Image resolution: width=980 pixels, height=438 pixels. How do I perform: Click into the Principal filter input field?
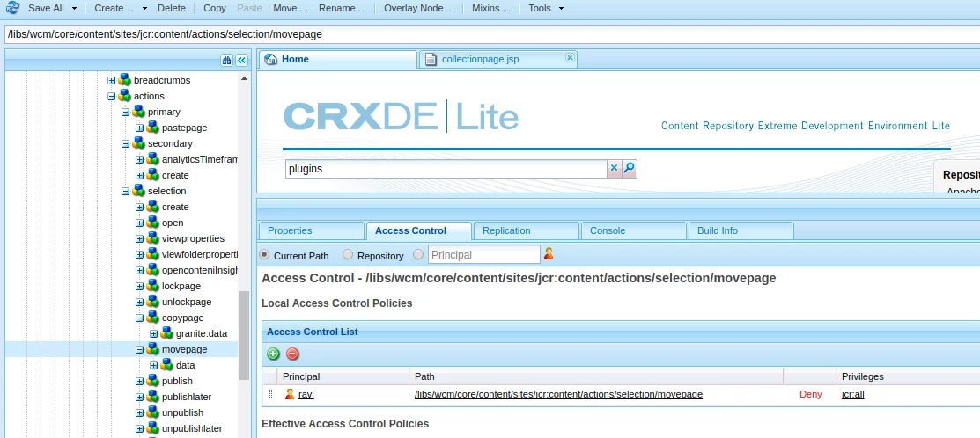pos(483,254)
